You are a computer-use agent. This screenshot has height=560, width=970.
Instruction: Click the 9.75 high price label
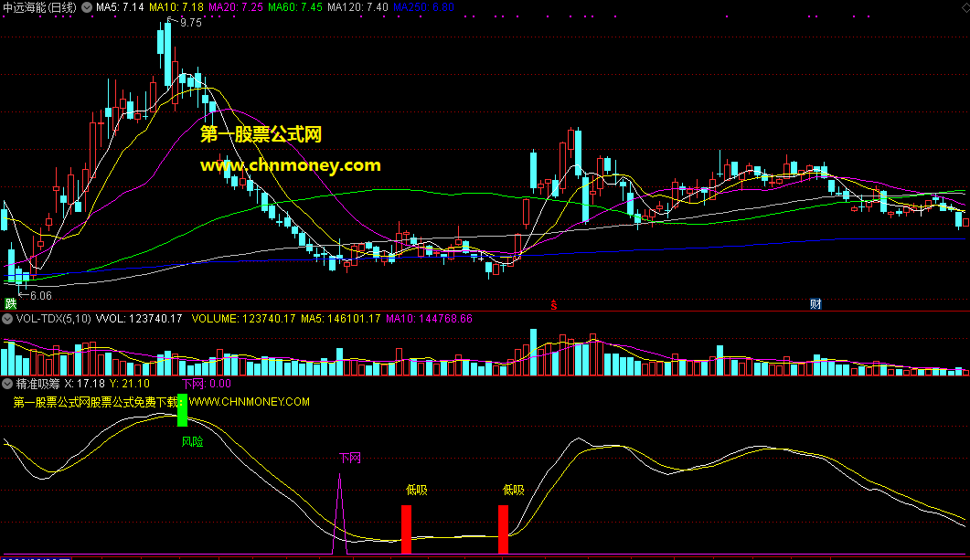click(190, 23)
